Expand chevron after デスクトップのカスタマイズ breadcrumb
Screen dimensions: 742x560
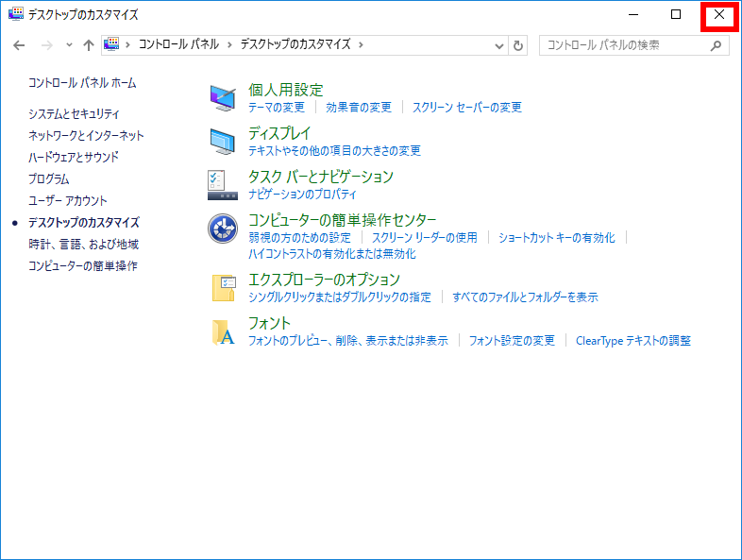(361, 45)
